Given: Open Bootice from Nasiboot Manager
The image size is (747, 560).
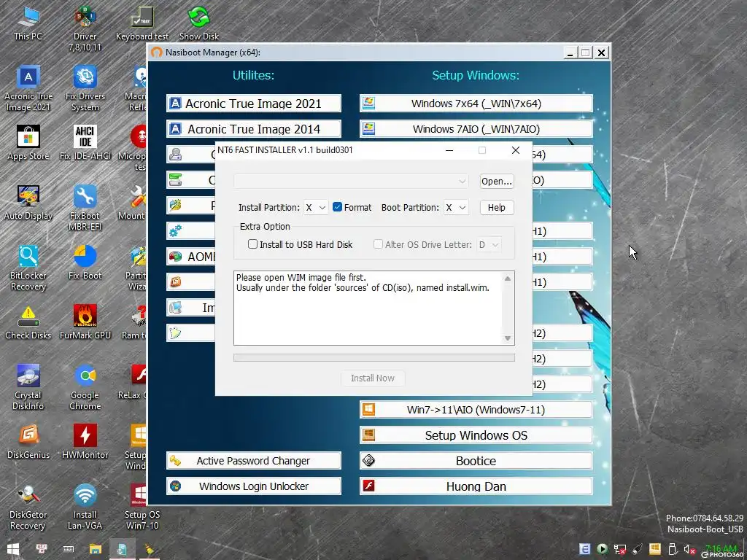Looking at the screenshot, I should click(x=476, y=461).
